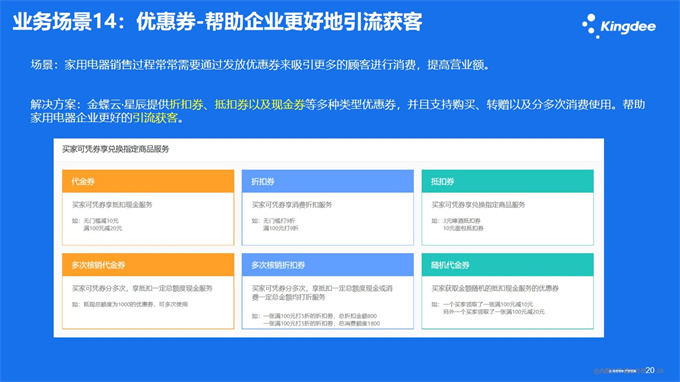
Task: Select the 代金券 card header
Action: coord(148,181)
